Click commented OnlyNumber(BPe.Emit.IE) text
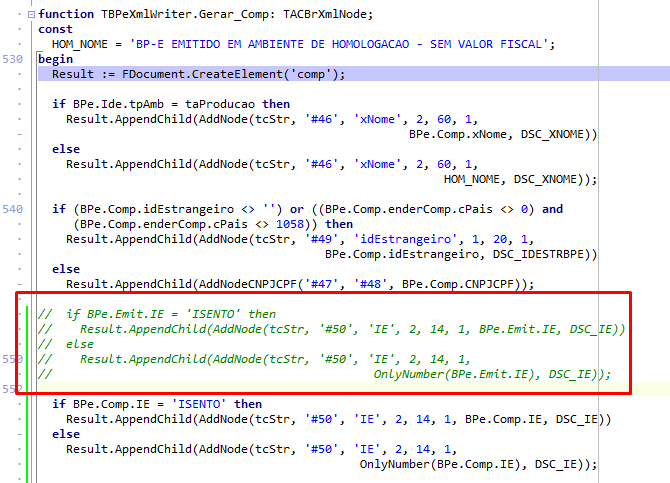The height and width of the screenshot is (483, 670). 454,374
